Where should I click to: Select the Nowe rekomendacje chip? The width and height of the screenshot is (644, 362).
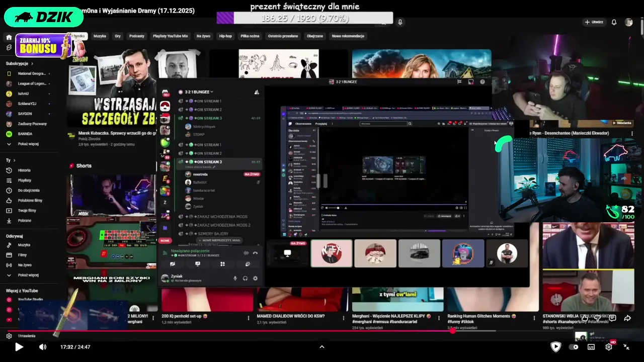pos(348,36)
